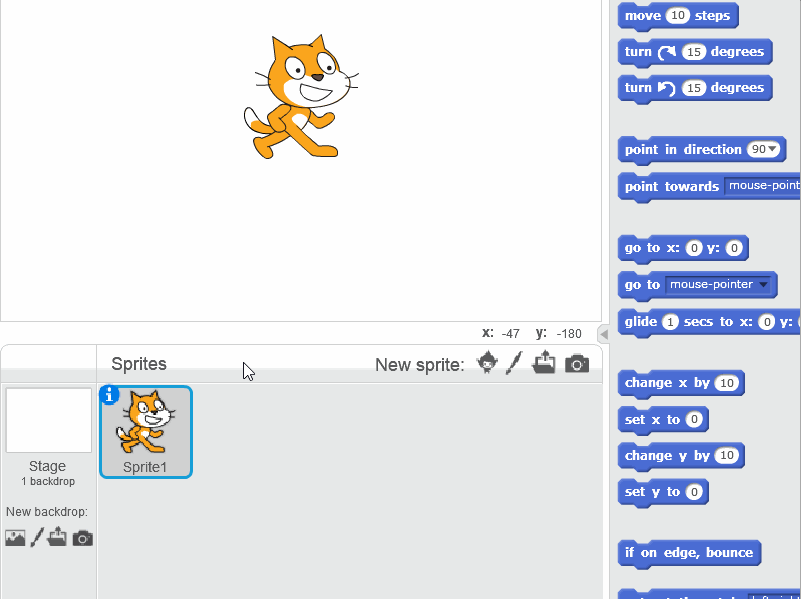Click the set y to block label
This screenshot has height=599, width=801.
tap(652, 492)
